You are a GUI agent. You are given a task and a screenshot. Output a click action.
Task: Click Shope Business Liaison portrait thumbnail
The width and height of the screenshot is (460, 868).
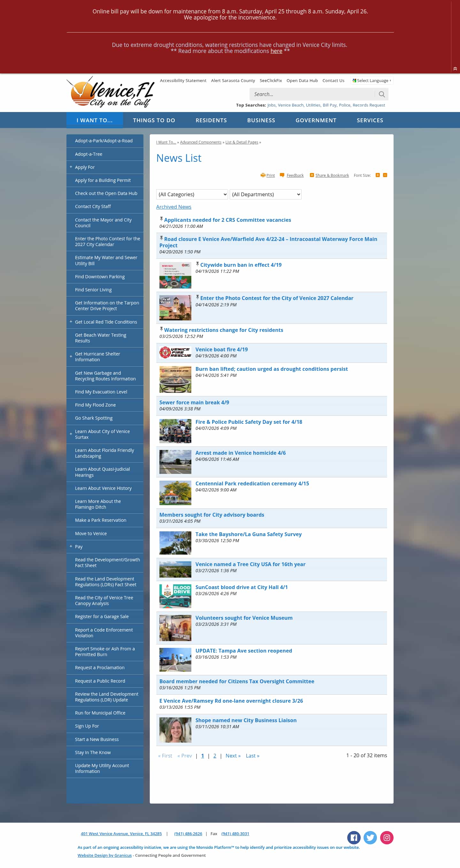175,730
